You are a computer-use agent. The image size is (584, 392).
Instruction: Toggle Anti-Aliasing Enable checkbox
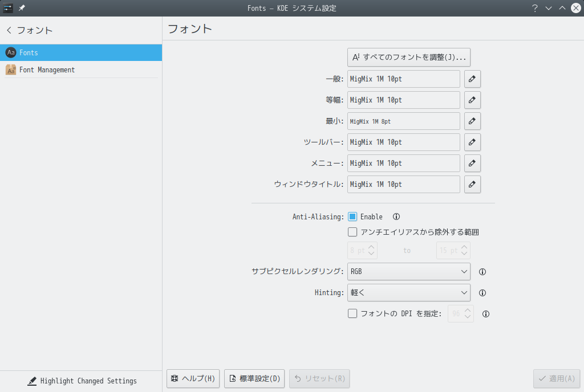click(352, 217)
